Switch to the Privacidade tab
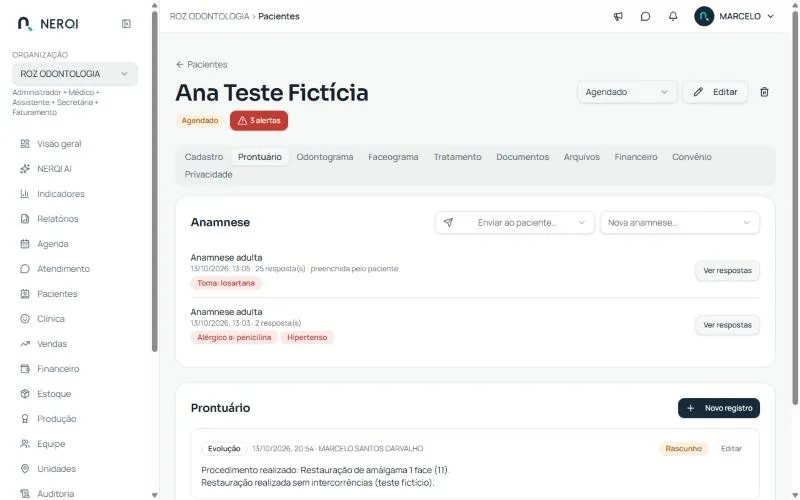 (208, 174)
